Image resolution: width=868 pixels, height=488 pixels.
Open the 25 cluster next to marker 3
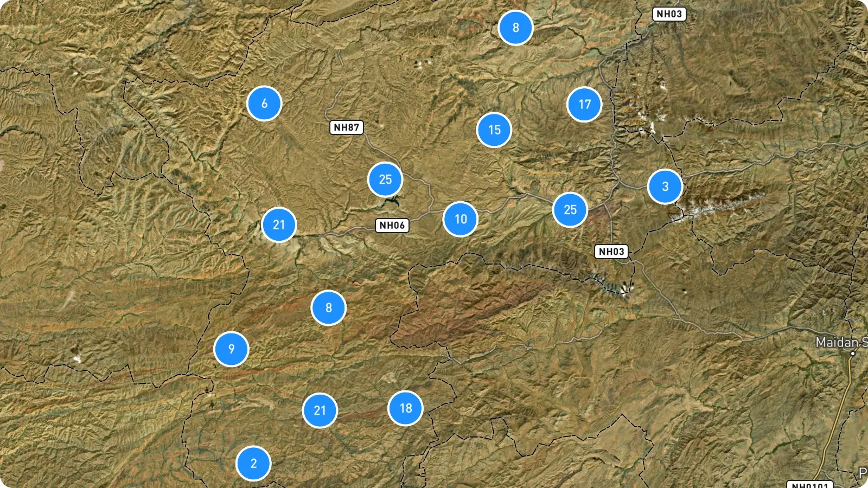[x=570, y=209]
